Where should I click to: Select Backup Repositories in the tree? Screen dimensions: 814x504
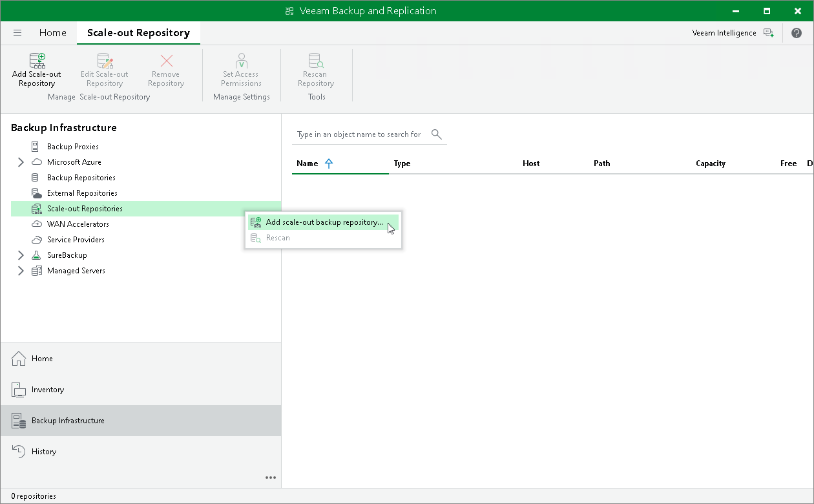coord(81,178)
